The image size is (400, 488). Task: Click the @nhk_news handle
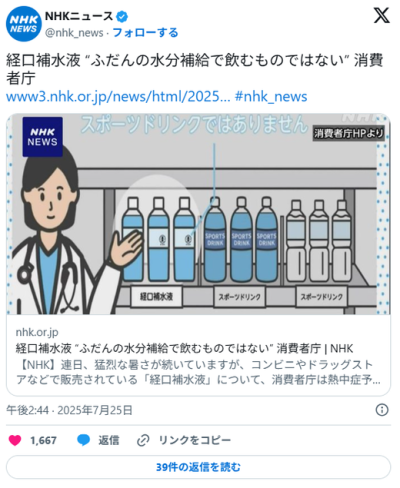tap(74, 33)
